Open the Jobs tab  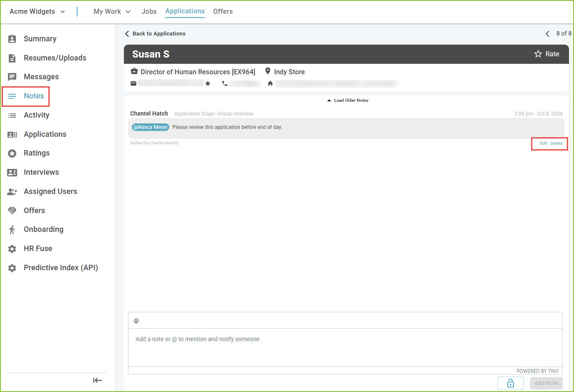[x=149, y=12]
